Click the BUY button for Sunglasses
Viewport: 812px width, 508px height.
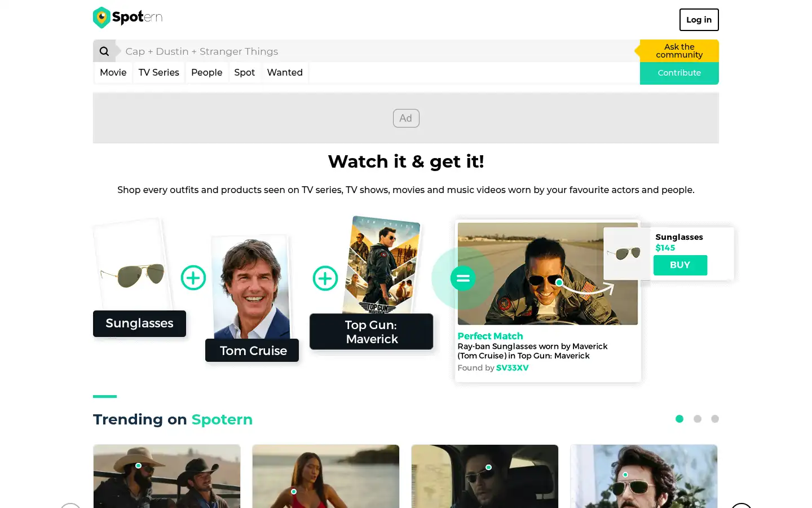point(680,265)
